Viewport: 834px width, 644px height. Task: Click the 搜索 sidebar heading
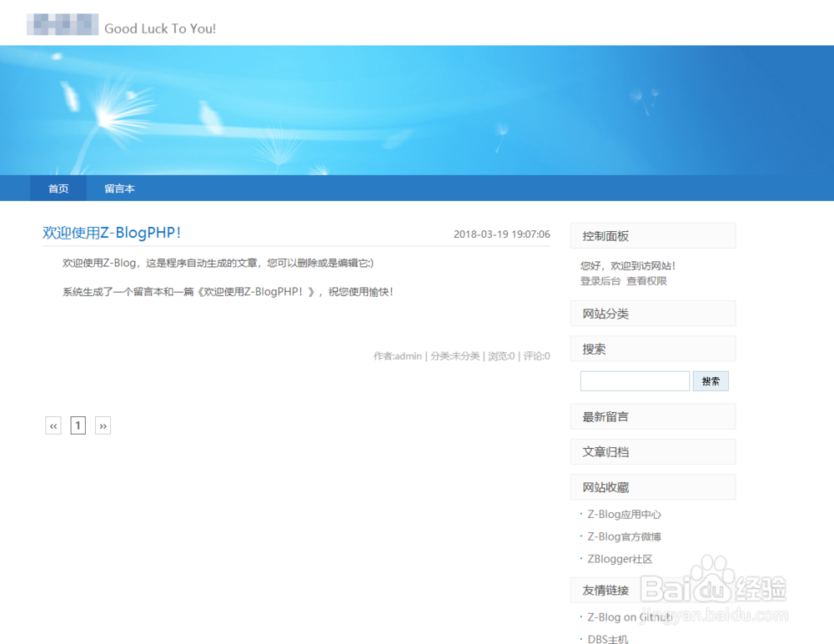(x=653, y=349)
